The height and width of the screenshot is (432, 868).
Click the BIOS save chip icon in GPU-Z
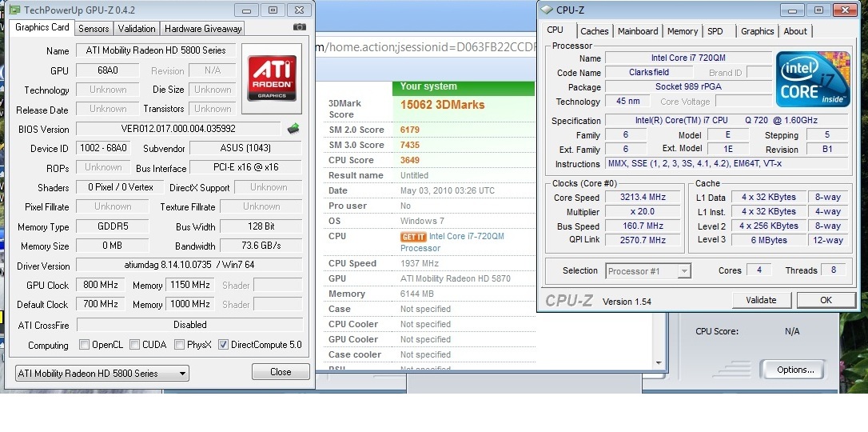(x=293, y=129)
